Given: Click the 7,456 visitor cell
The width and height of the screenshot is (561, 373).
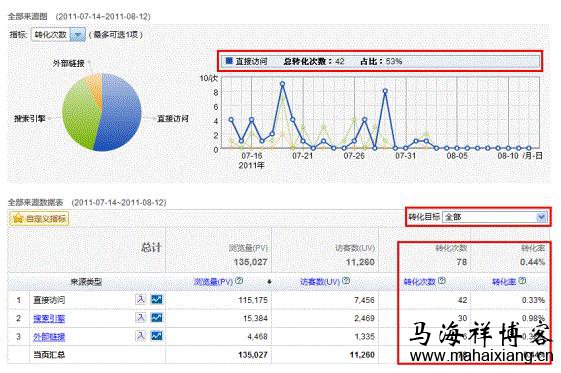Looking at the screenshot, I should pyautogui.click(x=364, y=300).
